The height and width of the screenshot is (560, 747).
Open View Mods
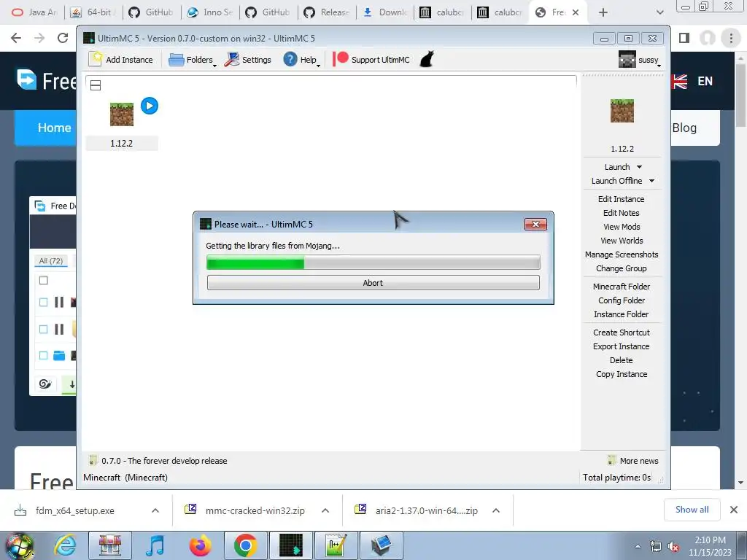(622, 227)
